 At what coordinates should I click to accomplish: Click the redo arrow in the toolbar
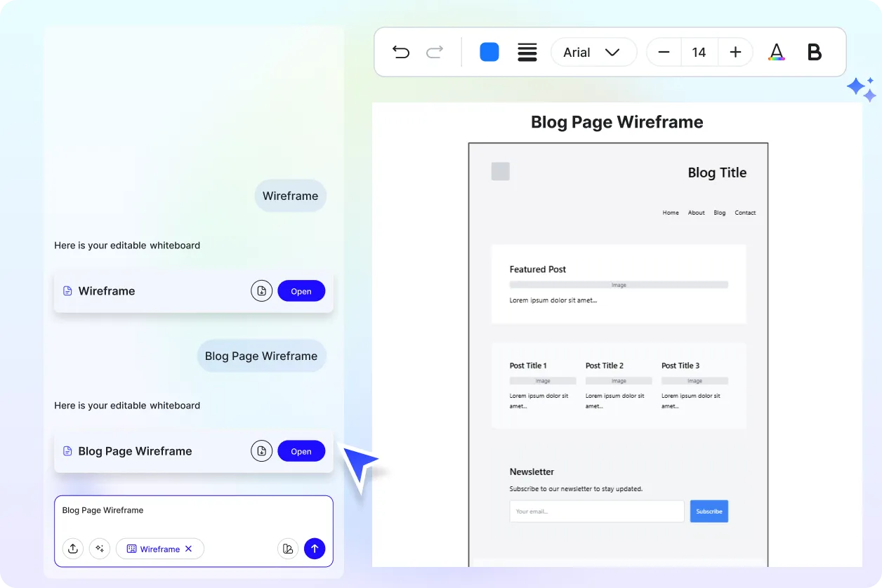[435, 52]
